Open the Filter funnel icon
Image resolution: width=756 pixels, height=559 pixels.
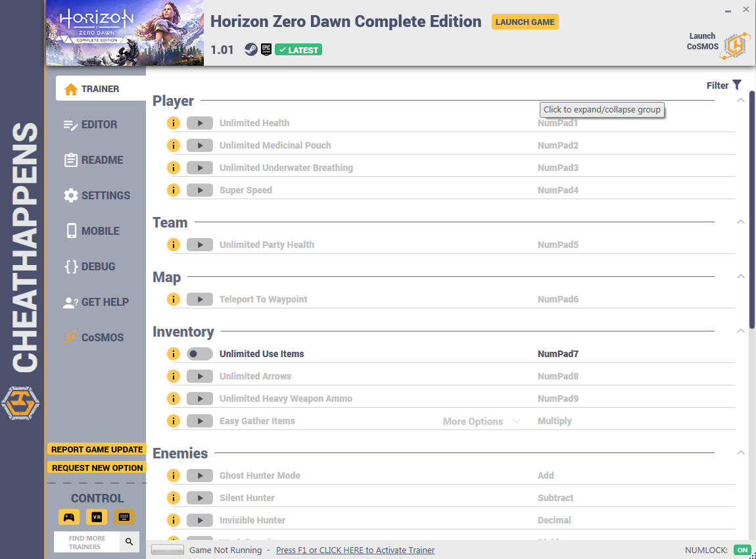737,85
